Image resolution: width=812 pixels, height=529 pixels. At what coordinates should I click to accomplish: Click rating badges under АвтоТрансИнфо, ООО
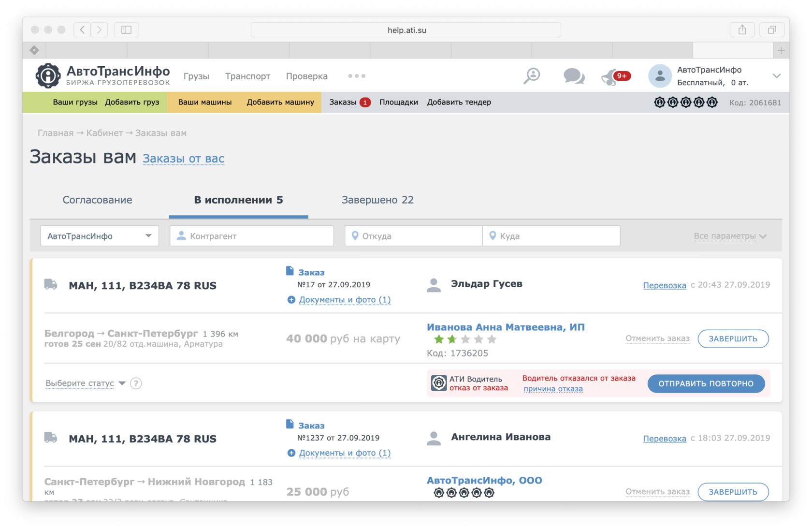pyautogui.click(x=464, y=493)
